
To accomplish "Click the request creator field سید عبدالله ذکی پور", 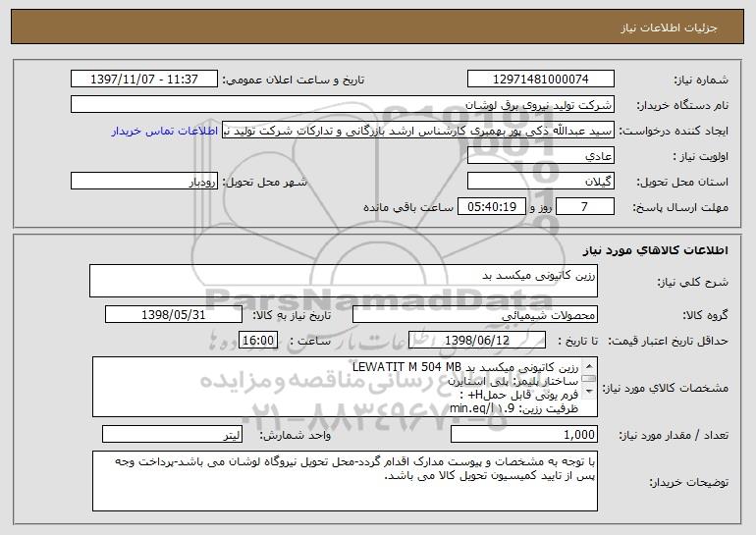I will click(x=418, y=131).
